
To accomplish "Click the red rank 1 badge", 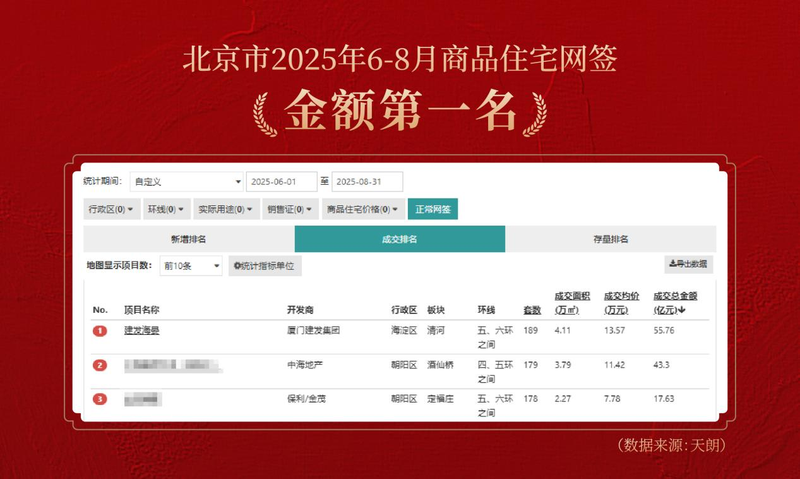I will click(100, 330).
